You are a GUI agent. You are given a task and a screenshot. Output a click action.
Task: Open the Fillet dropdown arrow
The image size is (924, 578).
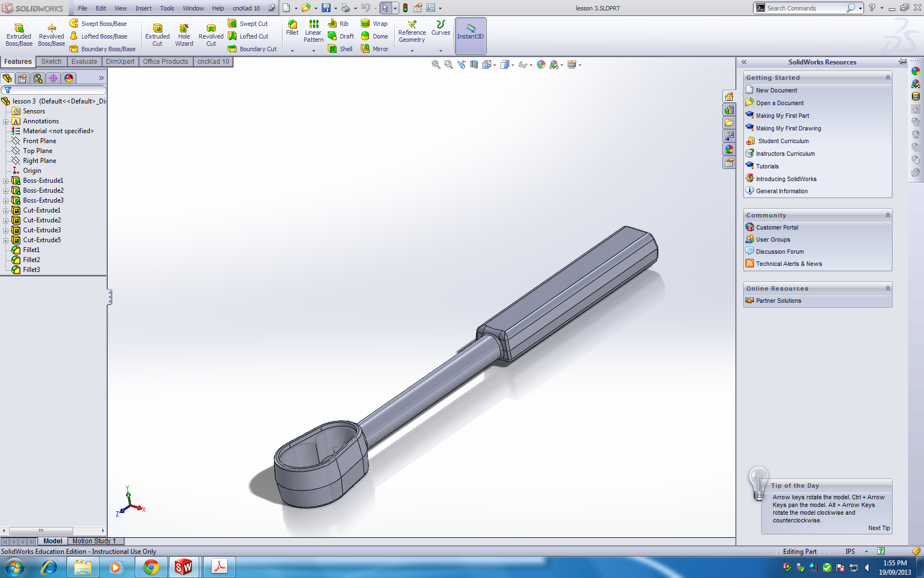292,51
